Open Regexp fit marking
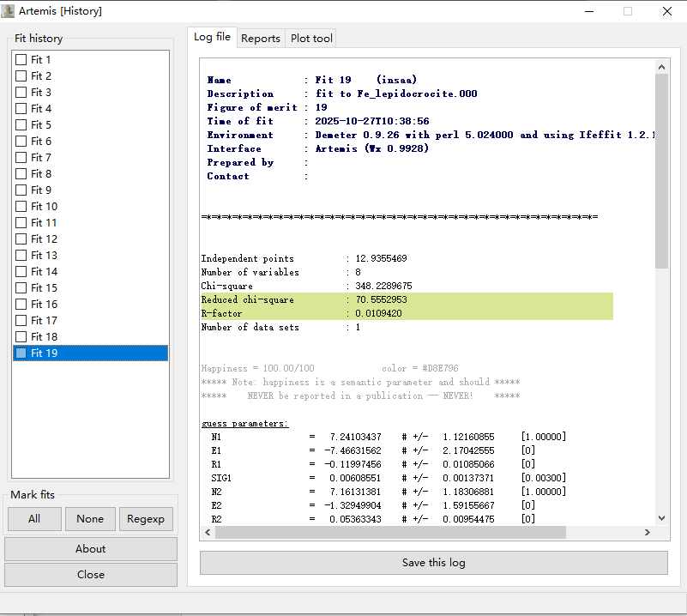The width and height of the screenshot is (687, 616). click(x=145, y=518)
